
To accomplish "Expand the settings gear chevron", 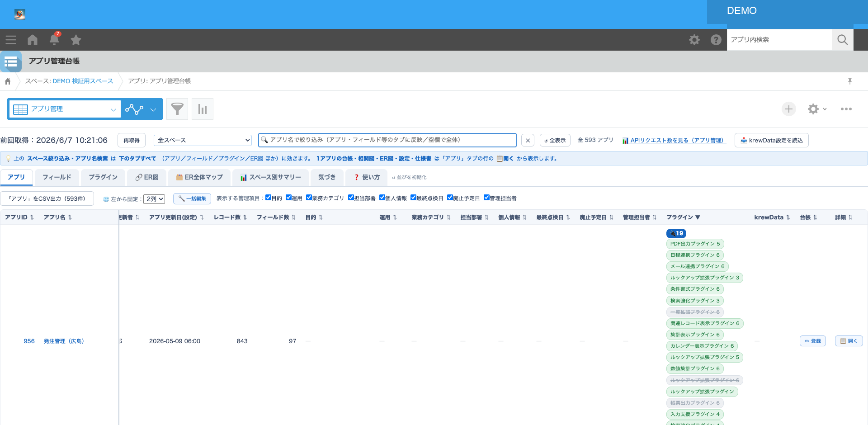I will pos(825,109).
